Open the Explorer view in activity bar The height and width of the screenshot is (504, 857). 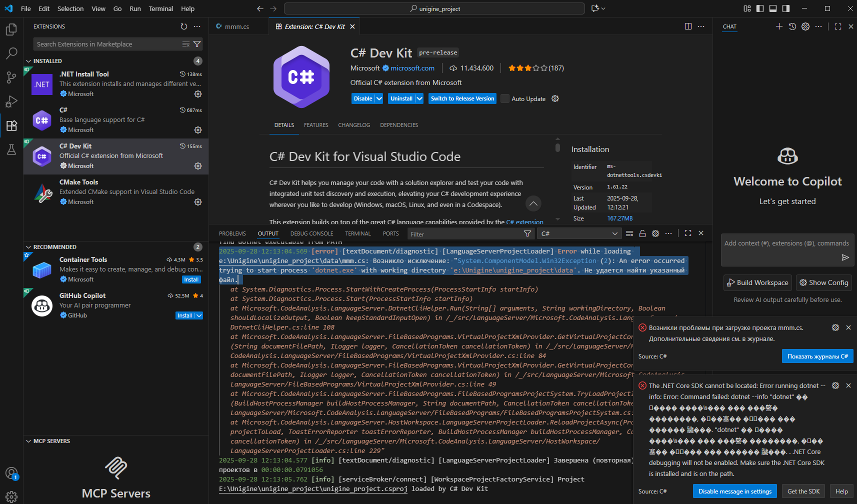point(11,29)
